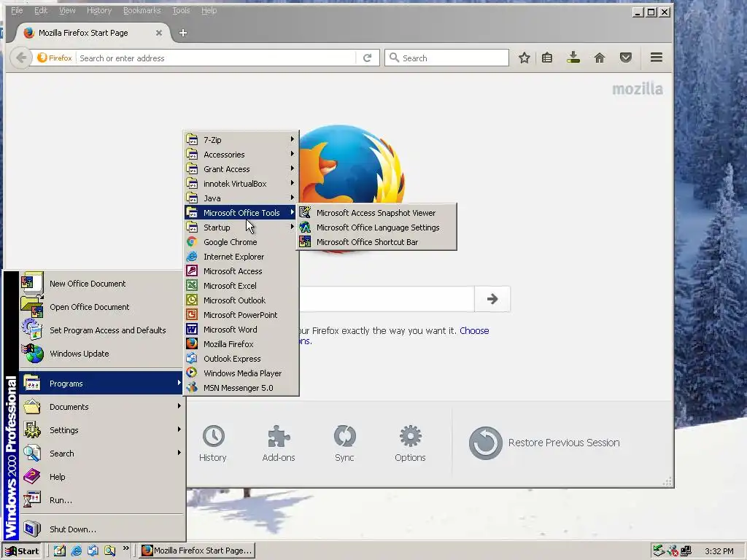Show bookmarks list icon in the toolbar
747x560 pixels.
click(547, 58)
